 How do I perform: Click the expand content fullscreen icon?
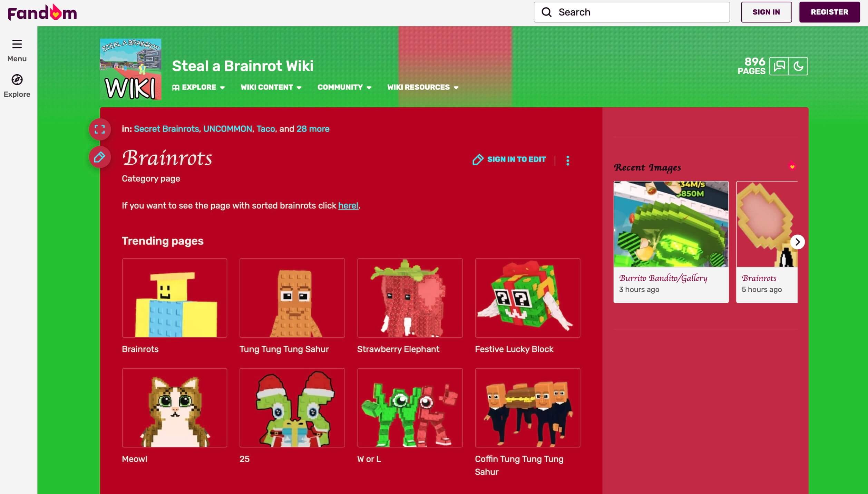tap(100, 129)
